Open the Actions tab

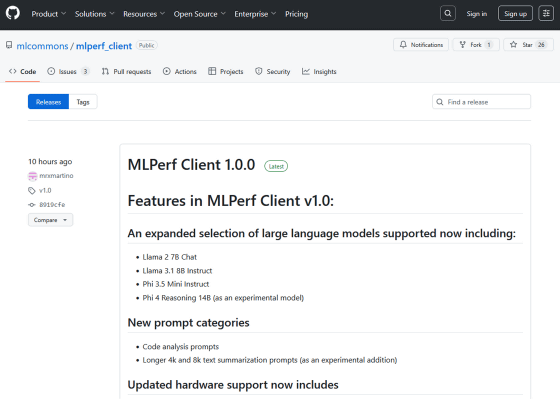point(180,71)
